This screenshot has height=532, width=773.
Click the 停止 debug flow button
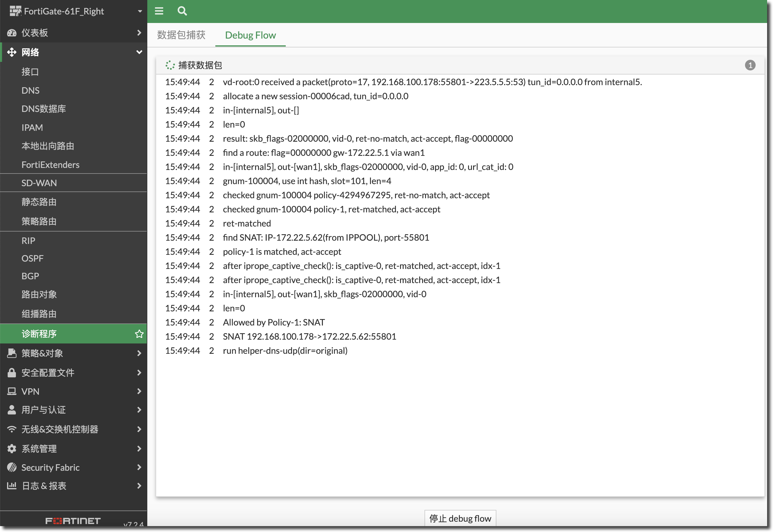coord(460,518)
